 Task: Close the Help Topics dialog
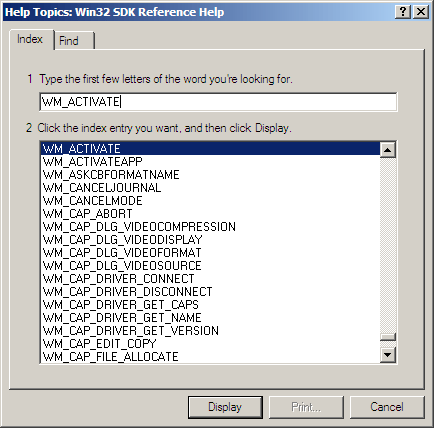[x=421, y=12]
